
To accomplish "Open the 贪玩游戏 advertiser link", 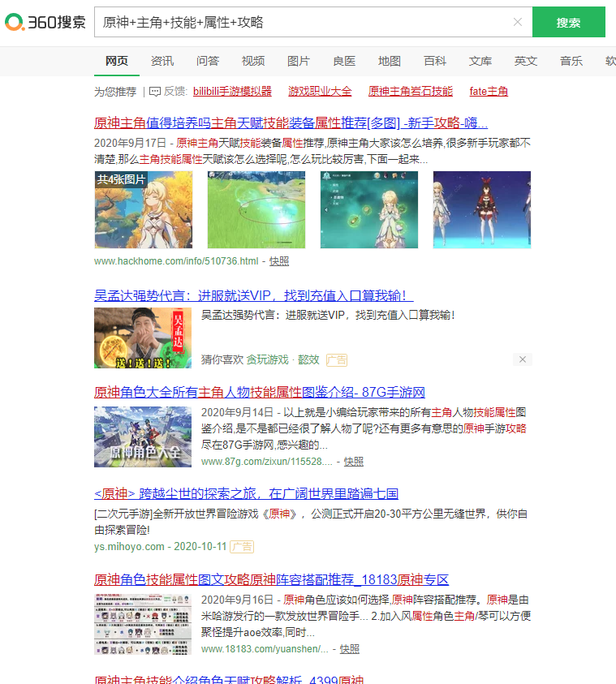I will point(268,360).
